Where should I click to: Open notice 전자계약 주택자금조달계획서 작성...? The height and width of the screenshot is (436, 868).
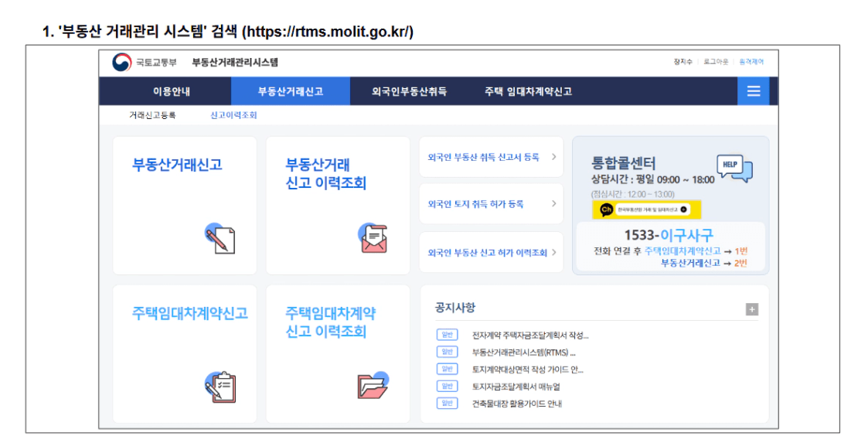point(530,336)
